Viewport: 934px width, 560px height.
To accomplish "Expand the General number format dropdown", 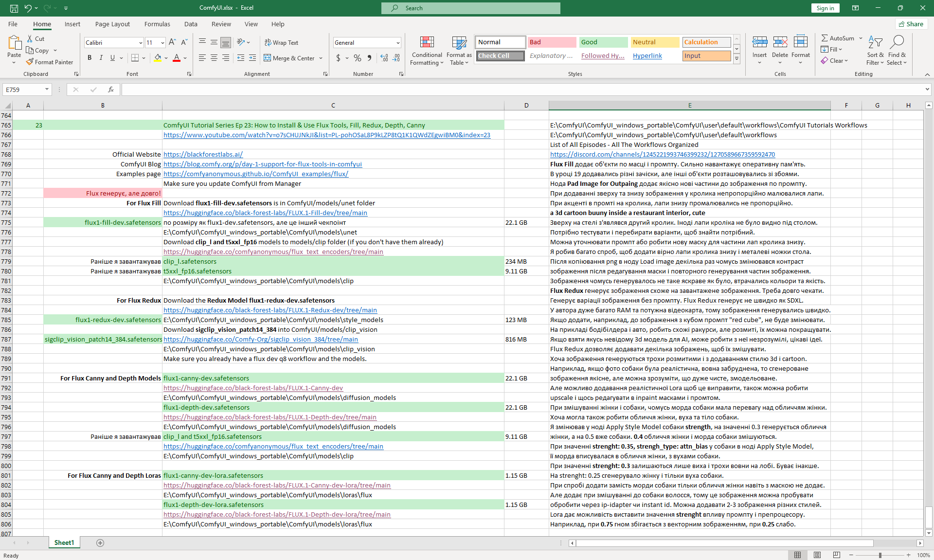I will 398,43.
